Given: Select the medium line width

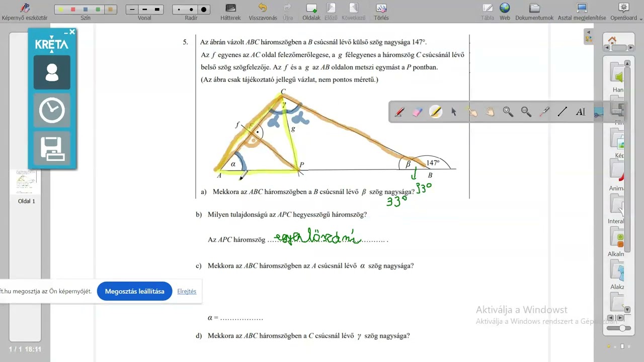Looking at the screenshot, I should click(x=144, y=10).
